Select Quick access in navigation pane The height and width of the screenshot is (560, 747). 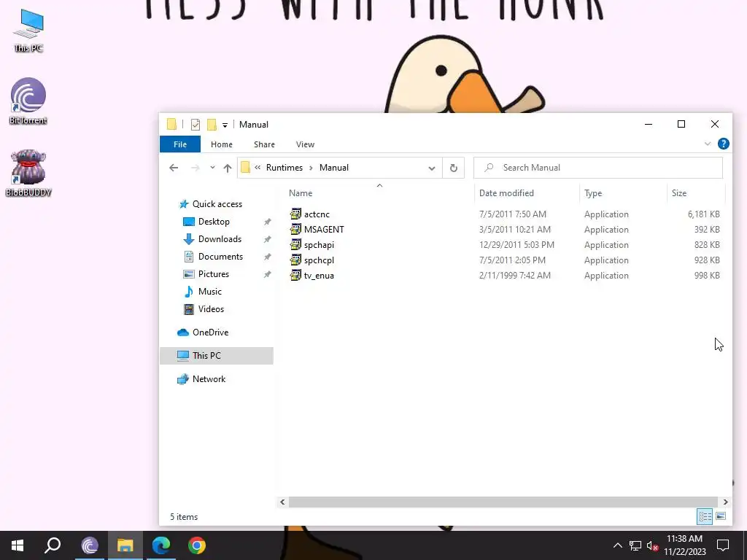point(217,204)
